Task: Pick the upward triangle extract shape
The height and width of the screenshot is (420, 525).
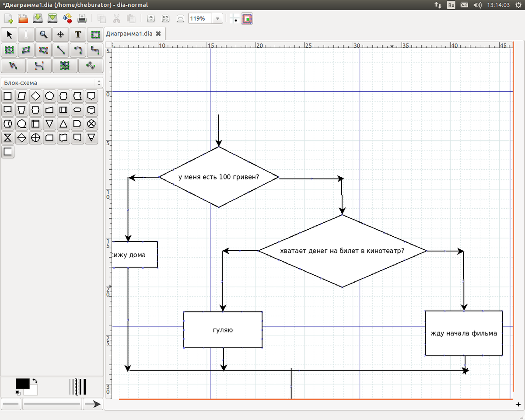Action: 63,124
